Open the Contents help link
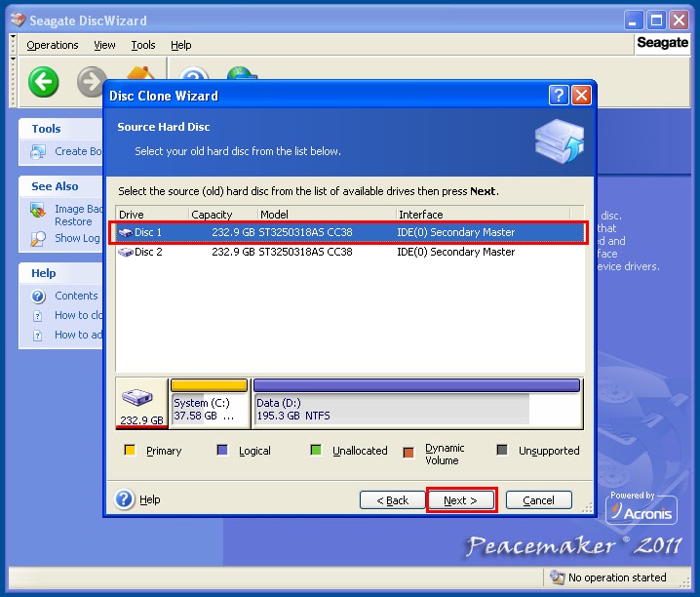 (x=76, y=296)
